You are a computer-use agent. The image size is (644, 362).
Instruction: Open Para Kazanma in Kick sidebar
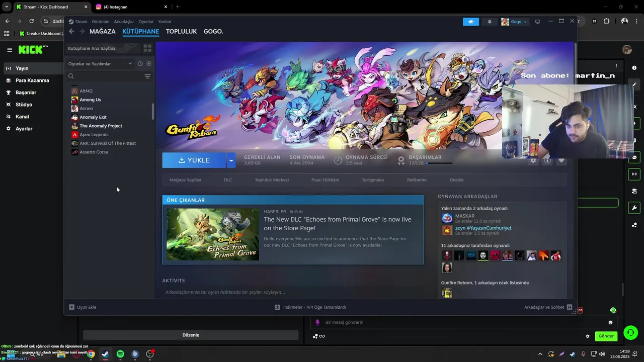pos(31,80)
